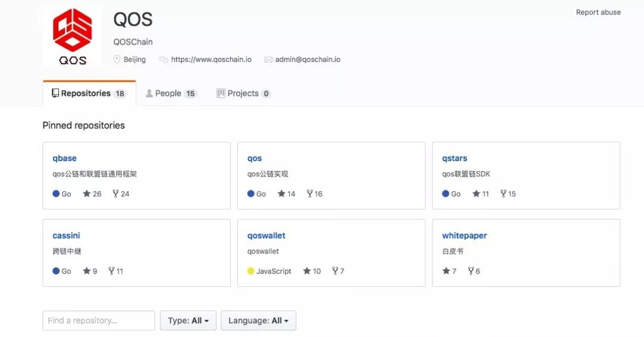The width and height of the screenshot is (644, 337).
Task: Click the cassini description 跨链中继
Action: [67, 251]
